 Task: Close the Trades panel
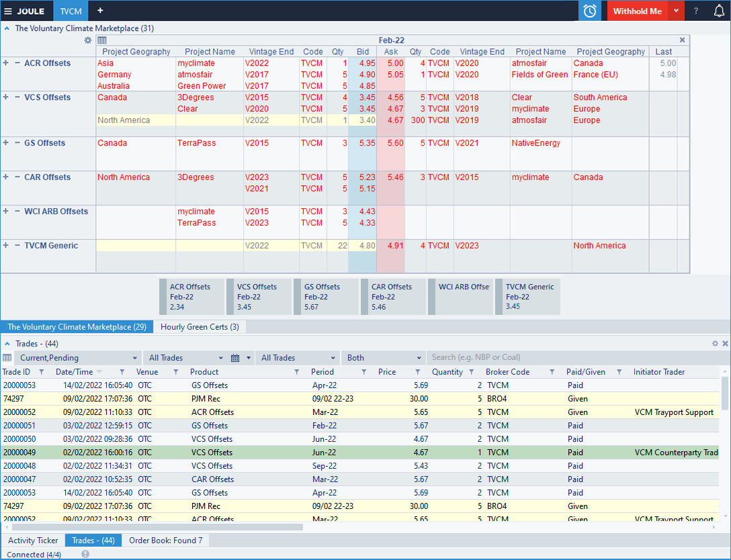point(725,343)
